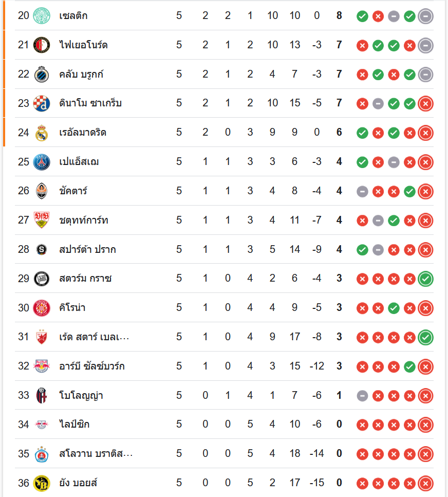Click Sturm Graz's circled green win icon
The width and height of the screenshot is (448, 497).
[425, 279]
